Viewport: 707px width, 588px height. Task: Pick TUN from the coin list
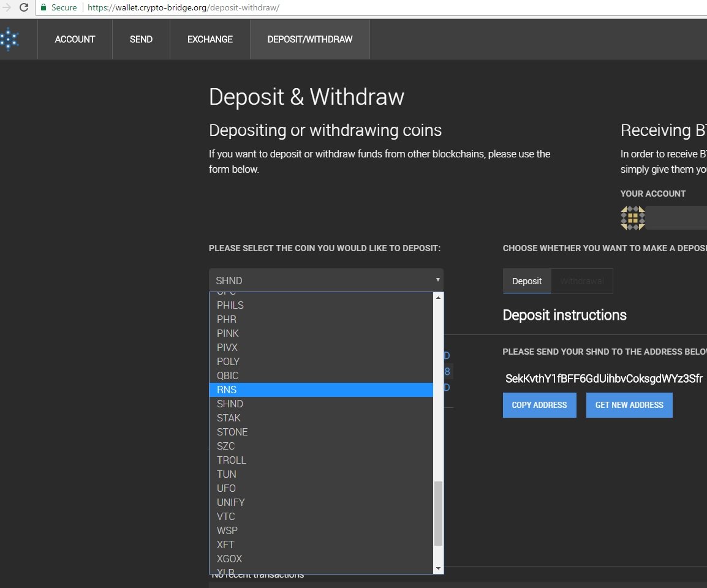(x=321, y=474)
